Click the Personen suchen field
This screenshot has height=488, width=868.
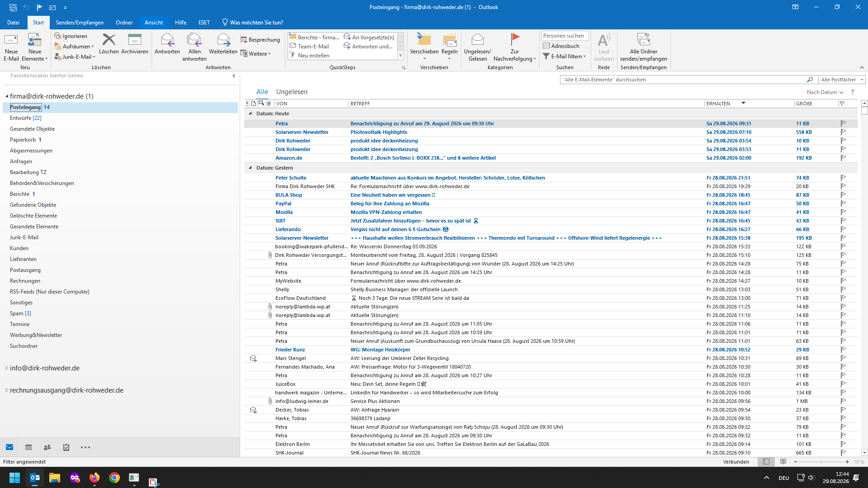tap(564, 36)
